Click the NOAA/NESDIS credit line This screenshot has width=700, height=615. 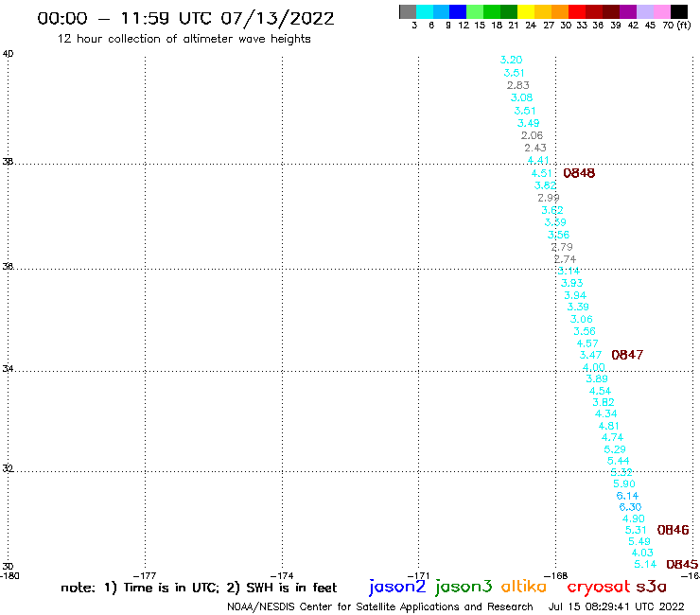pyautogui.click(x=380, y=607)
